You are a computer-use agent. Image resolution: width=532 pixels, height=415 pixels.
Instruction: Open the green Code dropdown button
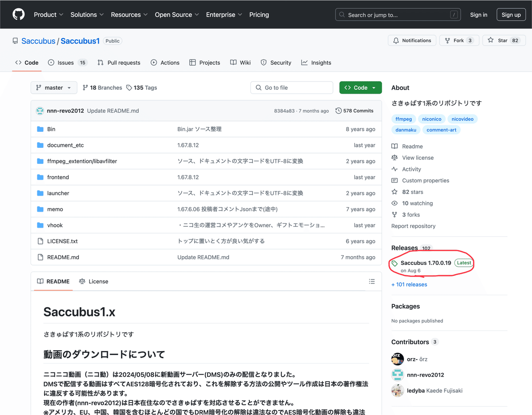coord(360,88)
